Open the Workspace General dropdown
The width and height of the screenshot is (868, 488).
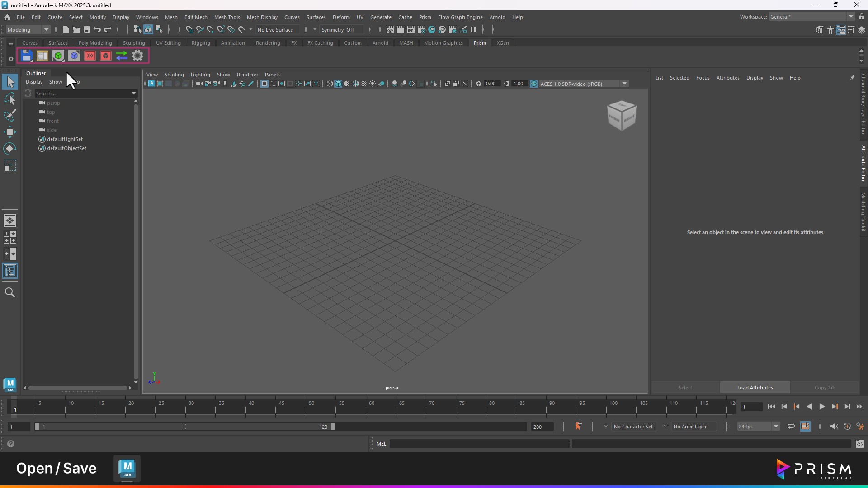pyautogui.click(x=811, y=17)
